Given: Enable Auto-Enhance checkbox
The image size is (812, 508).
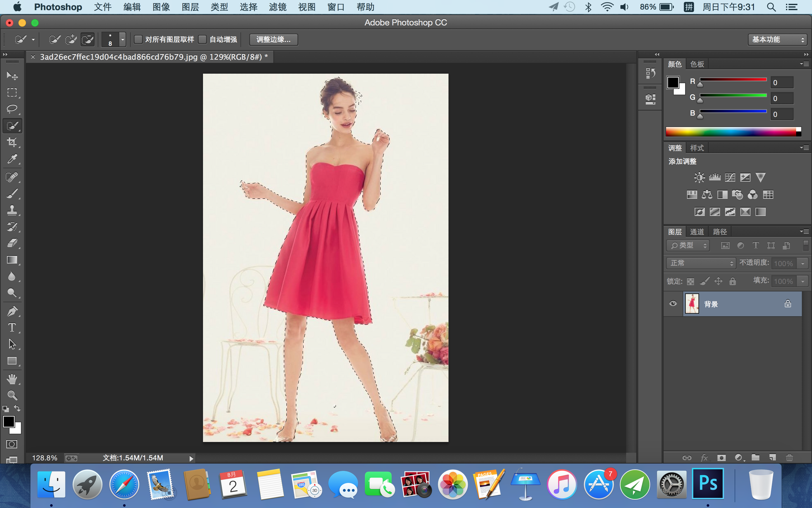Looking at the screenshot, I should tap(202, 39).
